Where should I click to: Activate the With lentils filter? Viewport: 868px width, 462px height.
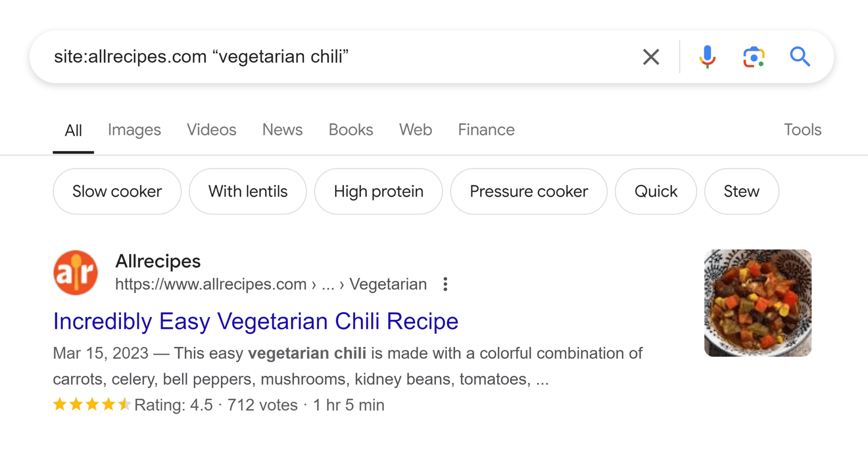click(x=248, y=191)
